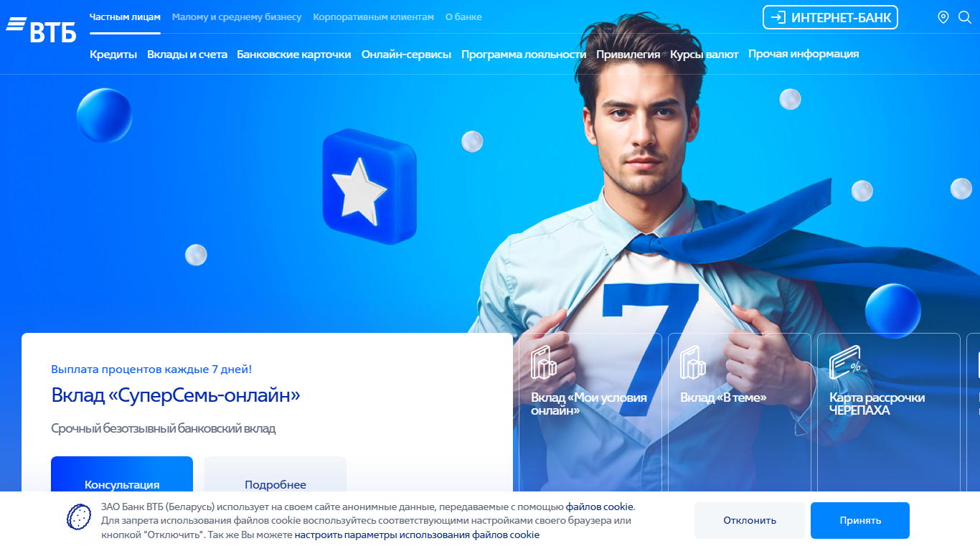Open the Программа лояльности menu item
Image resolution: width=980 pixels, height=551 pixels.
pyautogui.click(x=524, y=54)
